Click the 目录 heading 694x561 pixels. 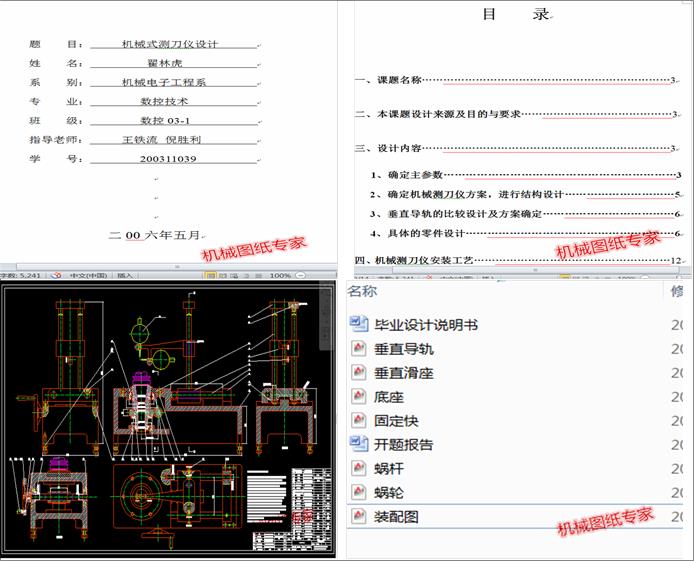pyautogui.click(x=516, y=14)
